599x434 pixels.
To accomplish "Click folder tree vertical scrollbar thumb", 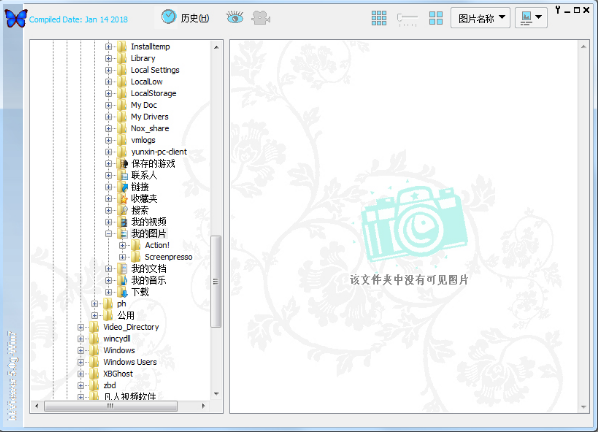I will coord(216,282).
